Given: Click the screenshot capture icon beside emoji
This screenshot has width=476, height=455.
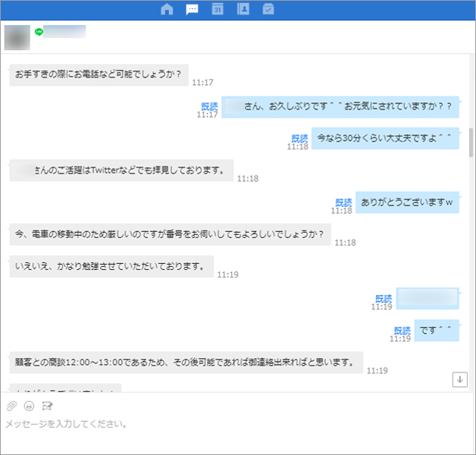Looking at the screenshot, I should 47,406.
